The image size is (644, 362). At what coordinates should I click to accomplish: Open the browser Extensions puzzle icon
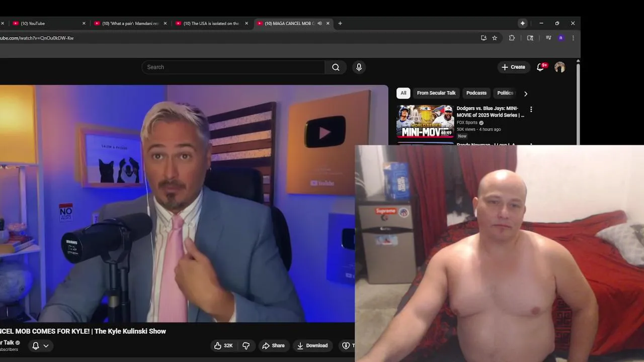click(x=512, y=38)
